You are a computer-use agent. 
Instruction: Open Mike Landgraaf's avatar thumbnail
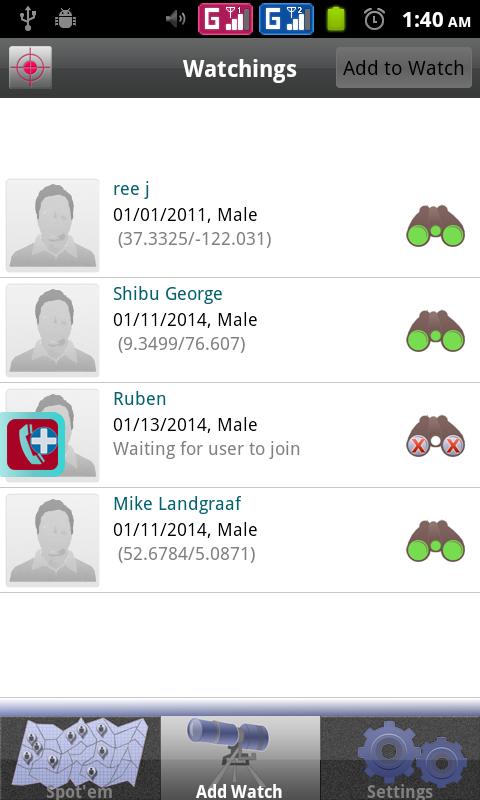click(53, 540)
